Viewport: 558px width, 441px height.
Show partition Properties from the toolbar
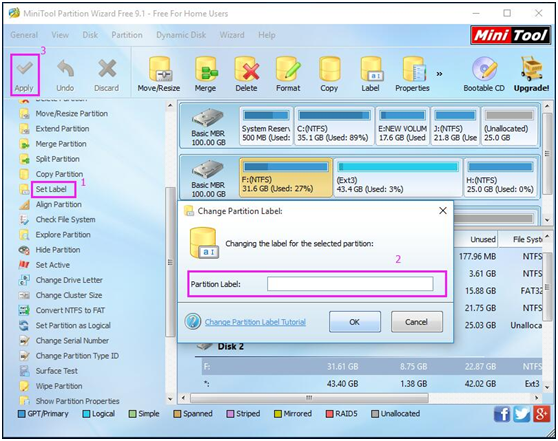tap(412, 75)
